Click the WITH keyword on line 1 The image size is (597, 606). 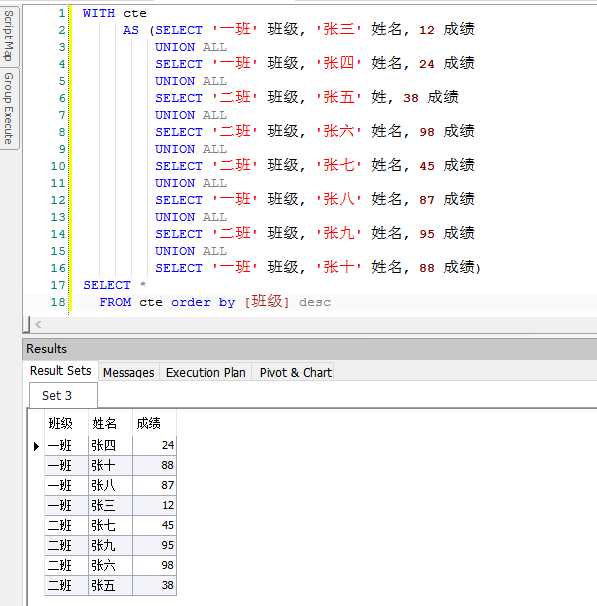click(99, 13)
